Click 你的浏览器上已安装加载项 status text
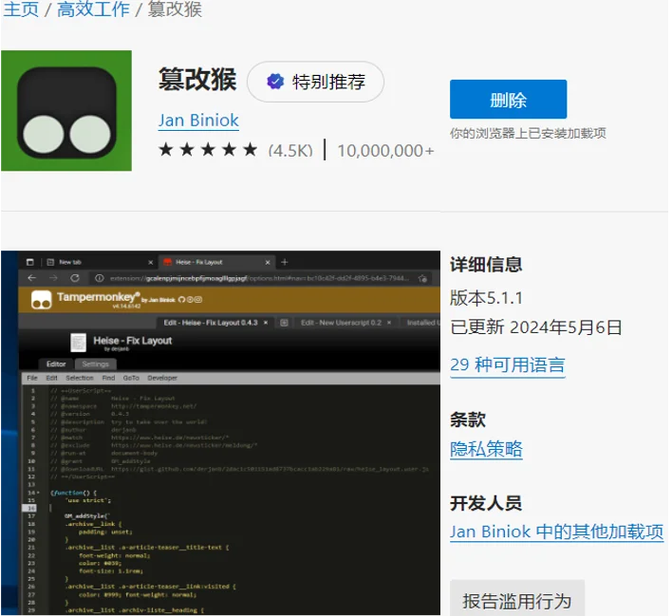 pos(528,133)
